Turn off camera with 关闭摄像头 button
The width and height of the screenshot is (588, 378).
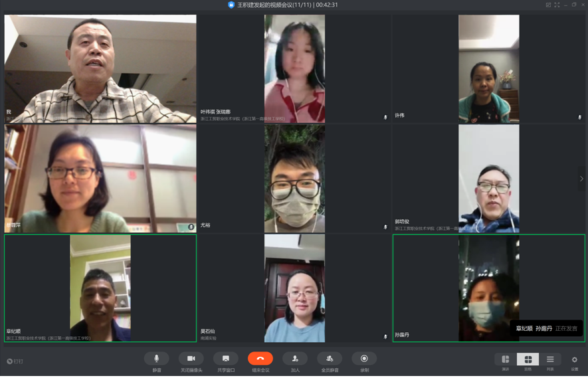tap(191, 359)
